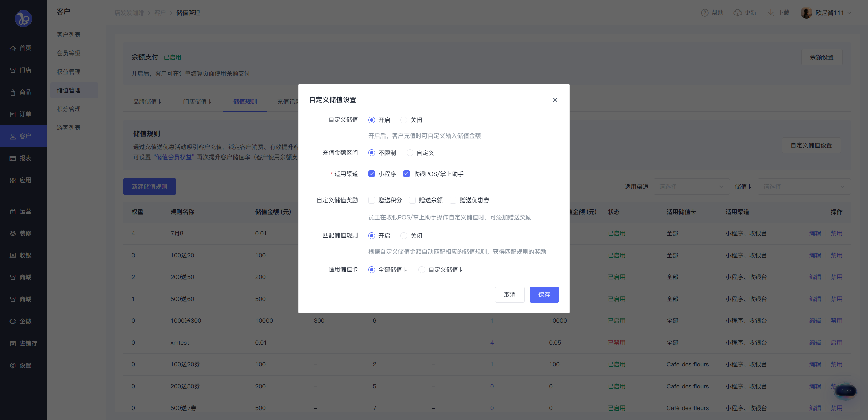868x420 pixels.
Task: Open the 企微 sidebar icon
Action: (x=13, y=321)
